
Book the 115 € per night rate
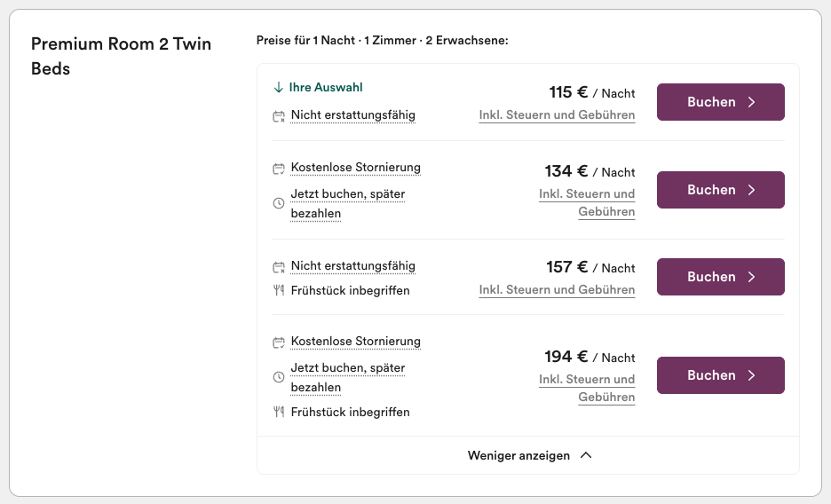click(721, 102)
